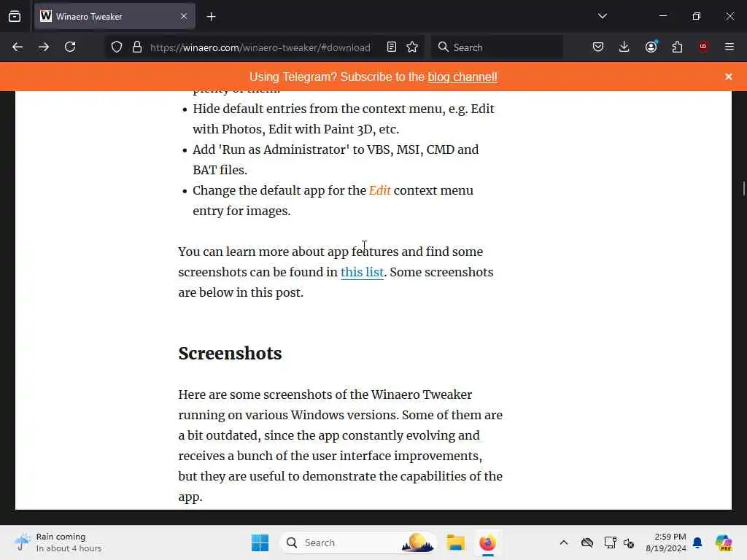Show hidden system tray icons
The image size is (747, 560).
(x=564, y=542)
